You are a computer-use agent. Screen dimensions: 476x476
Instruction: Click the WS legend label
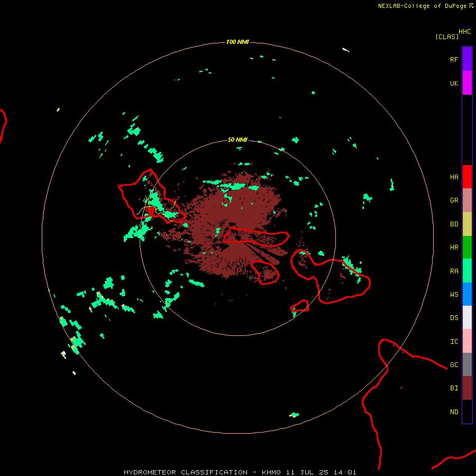[x=454, y=295]
